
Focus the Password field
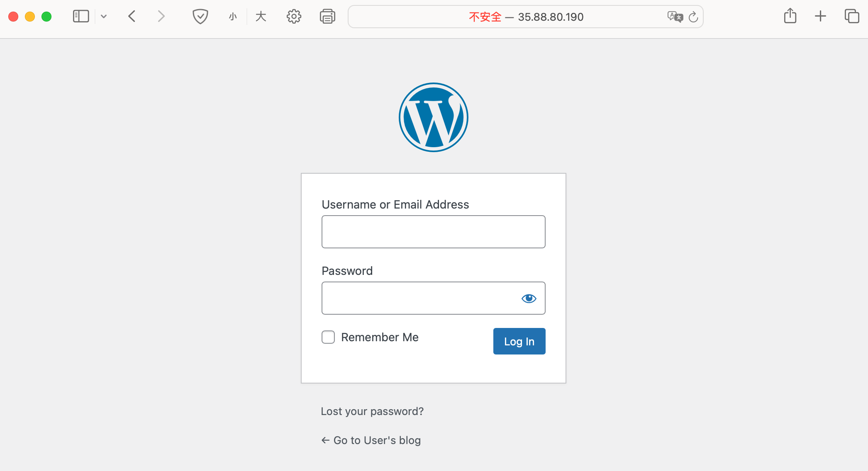coord(434,298)
